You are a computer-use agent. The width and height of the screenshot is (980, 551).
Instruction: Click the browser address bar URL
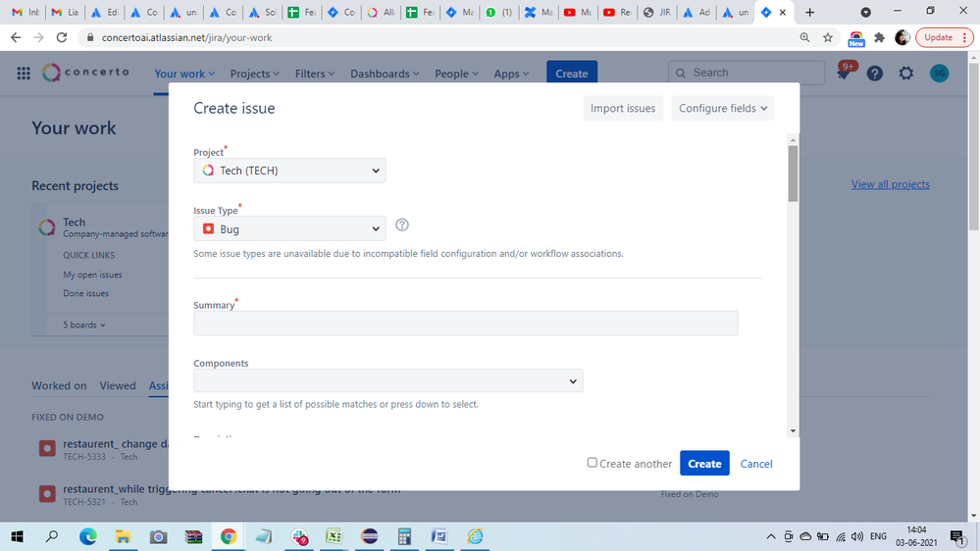click(186, 37)
